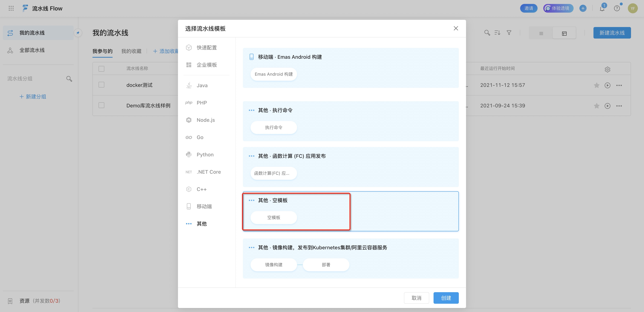
Task: Open the help question mark icon
Action: tap(617, 8)
